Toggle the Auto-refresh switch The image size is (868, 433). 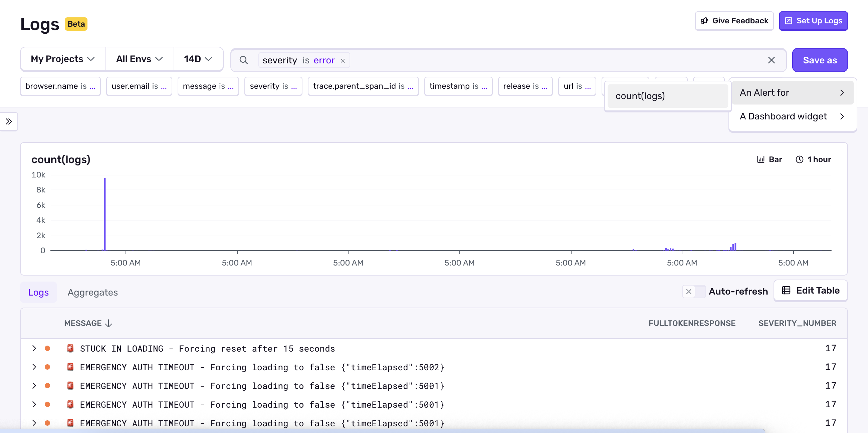pyautogui.click(x=694, y=292)
